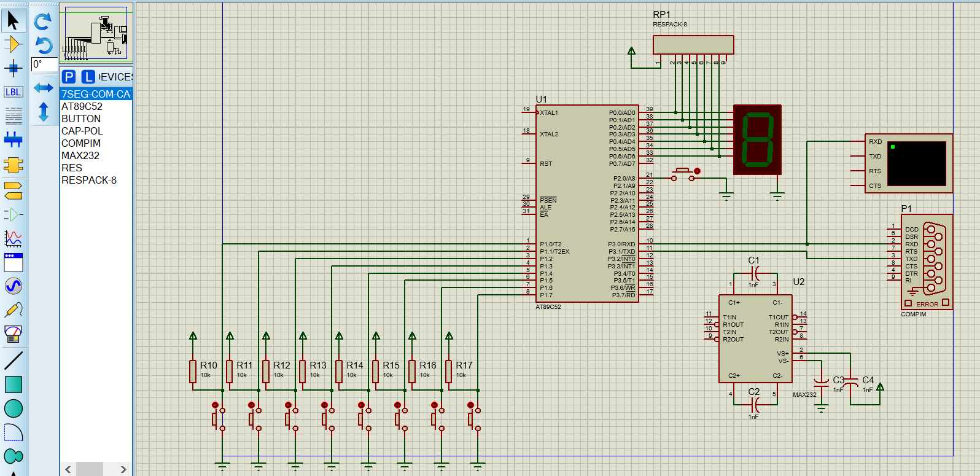Select MAX232 in the devices list
The width and height of the screenshot is (980, 476).
[x=80, y=155]
